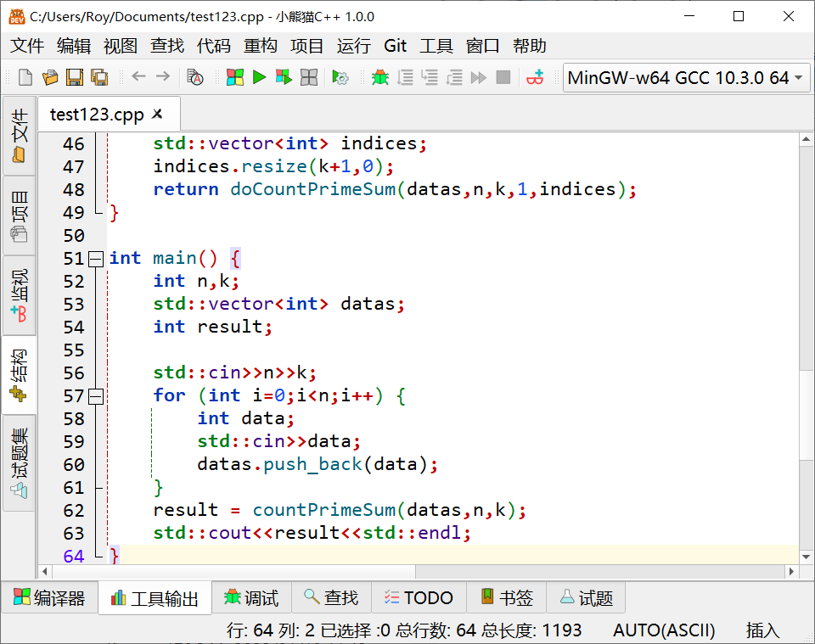Screen dimensions: 815x644
Task: Click the Step Over debug icon
Action: click(405, 77)
